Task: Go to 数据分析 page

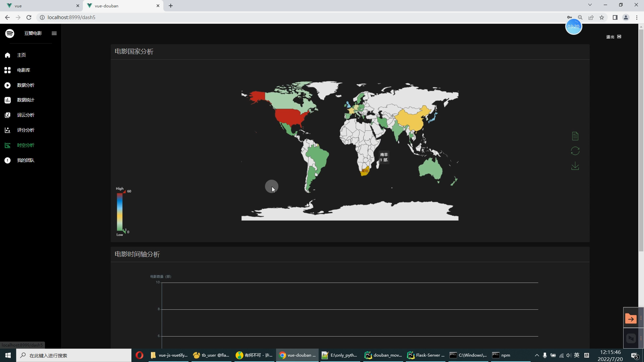Action: click(x=25, y=85)
